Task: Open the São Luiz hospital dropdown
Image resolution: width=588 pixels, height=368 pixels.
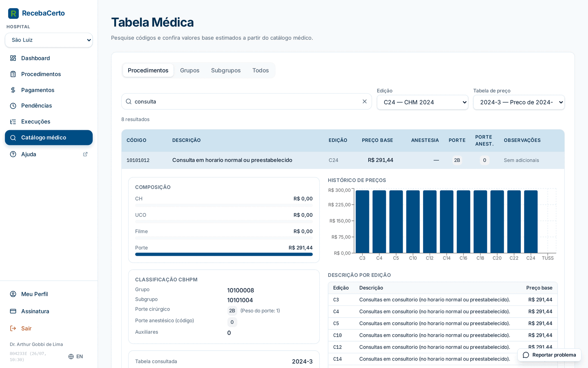Action: [x=49, y=40]
